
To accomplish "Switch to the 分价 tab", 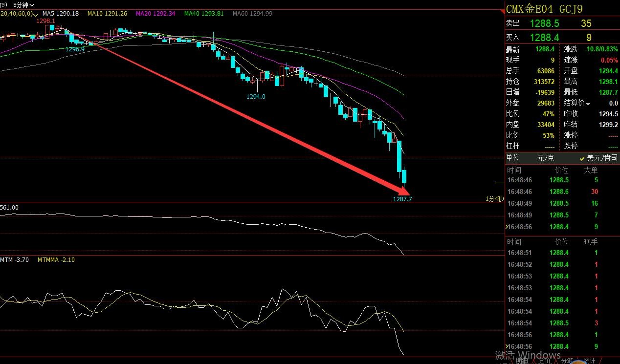I will [545, 361].
